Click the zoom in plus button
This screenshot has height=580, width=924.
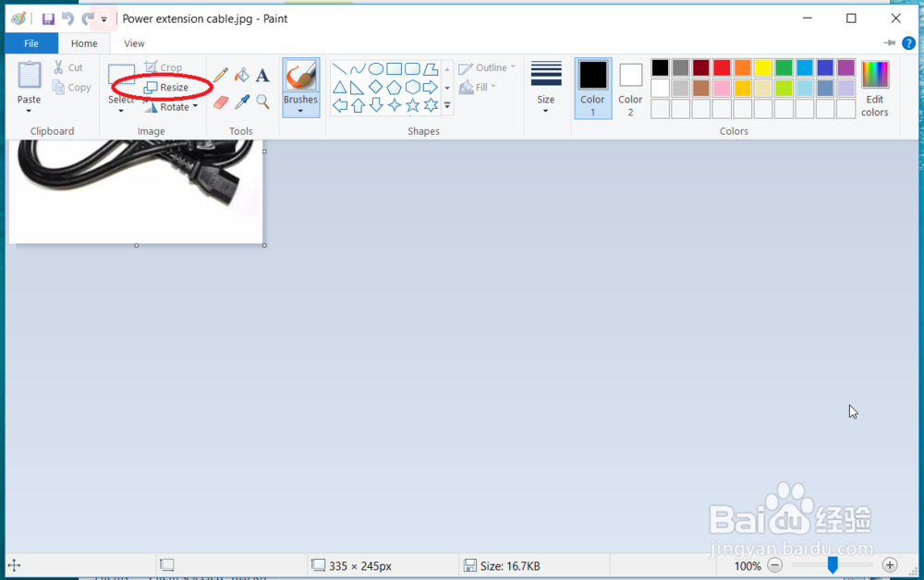coord(890,565)
